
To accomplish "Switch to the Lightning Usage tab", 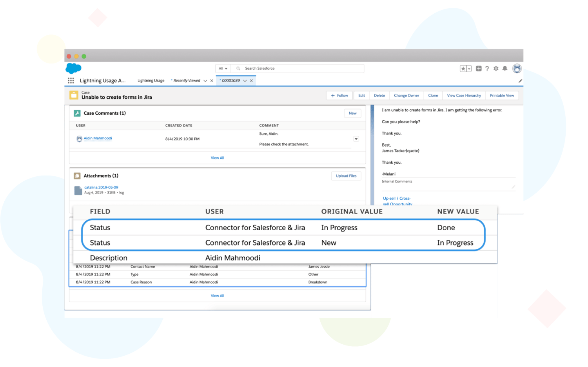I will 151,81.
